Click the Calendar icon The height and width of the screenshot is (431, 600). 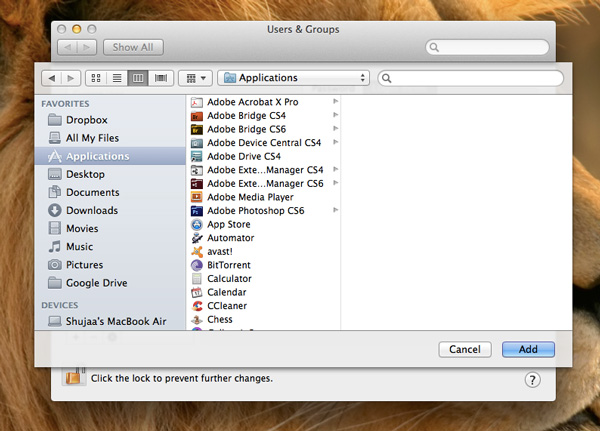click(x=197, y=292)
